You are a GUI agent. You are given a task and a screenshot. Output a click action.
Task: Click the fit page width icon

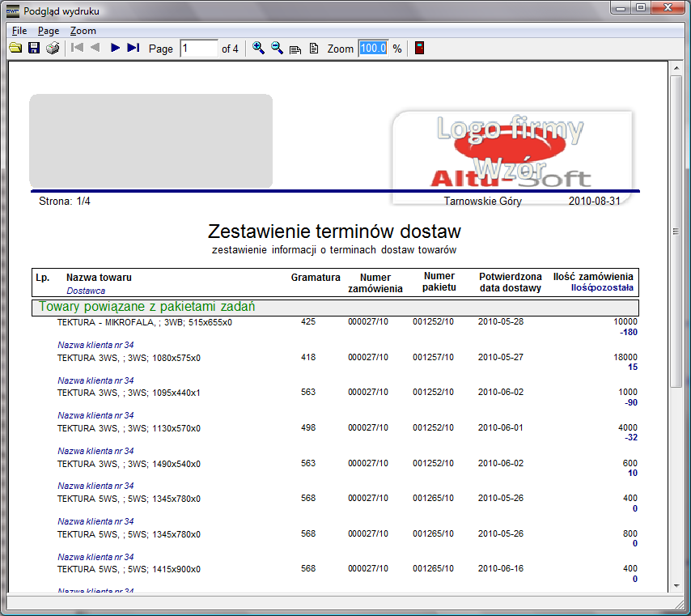tap(295, 49)
